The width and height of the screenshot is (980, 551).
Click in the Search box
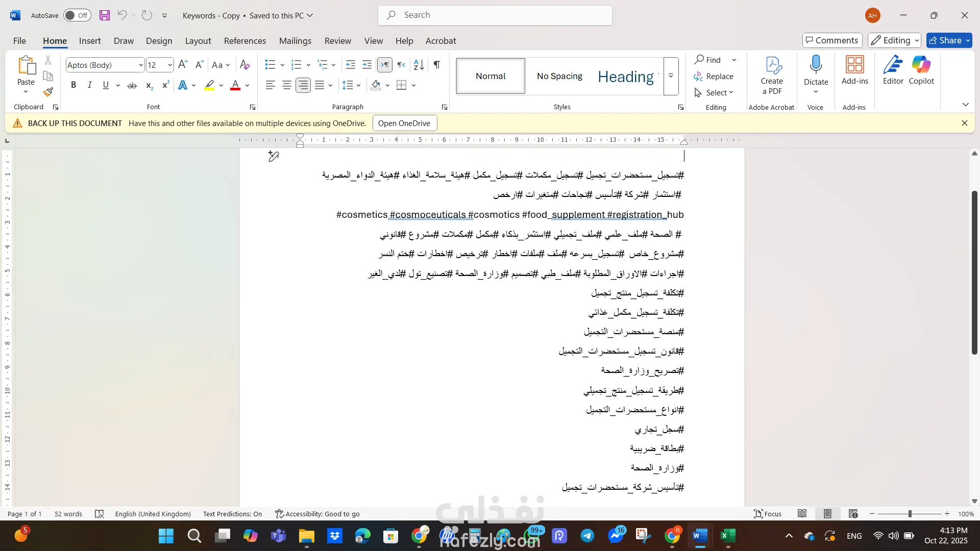[x=495, y=15]
